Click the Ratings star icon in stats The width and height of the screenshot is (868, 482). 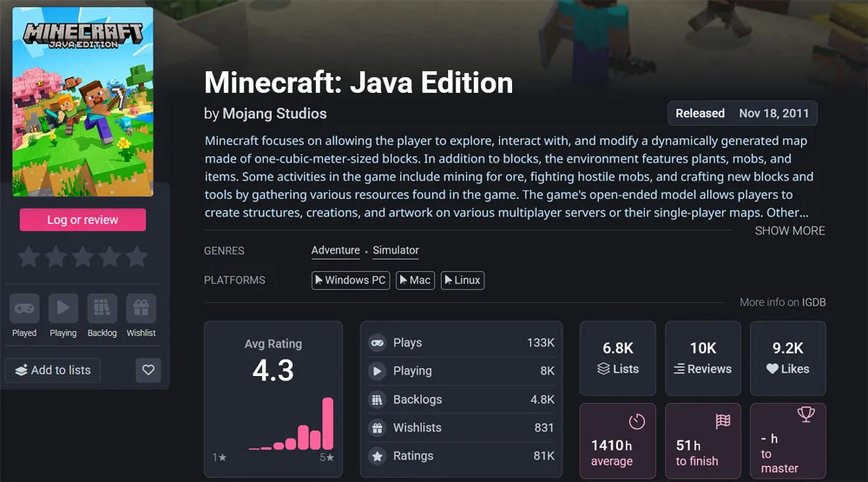tap(378, 456)
